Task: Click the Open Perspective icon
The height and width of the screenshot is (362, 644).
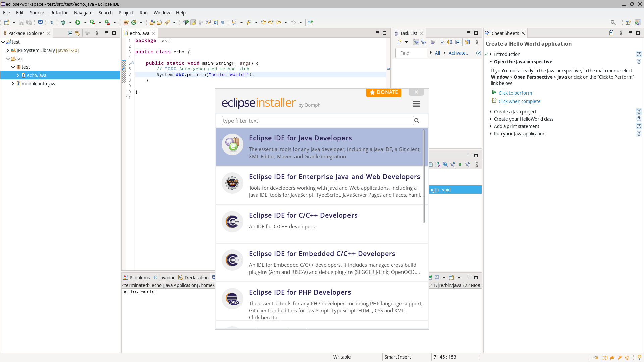Action: pyautogui.click(x=628, y=22)
